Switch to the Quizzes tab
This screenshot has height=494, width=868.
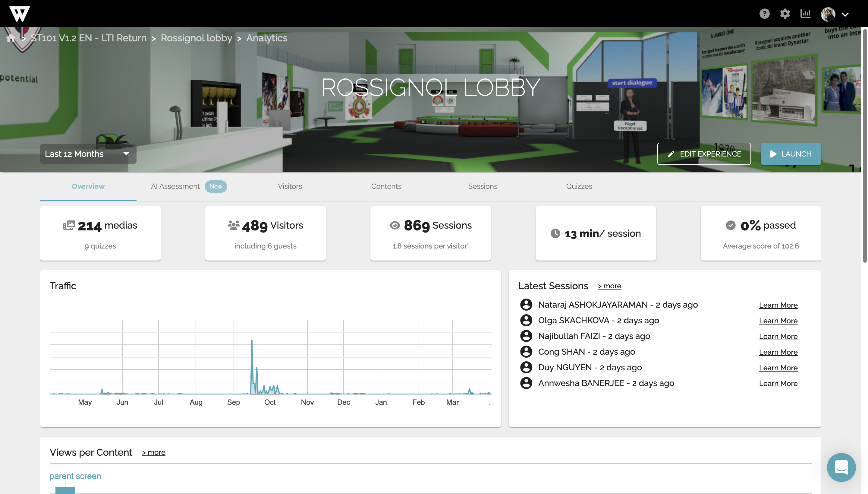[579, 186]
